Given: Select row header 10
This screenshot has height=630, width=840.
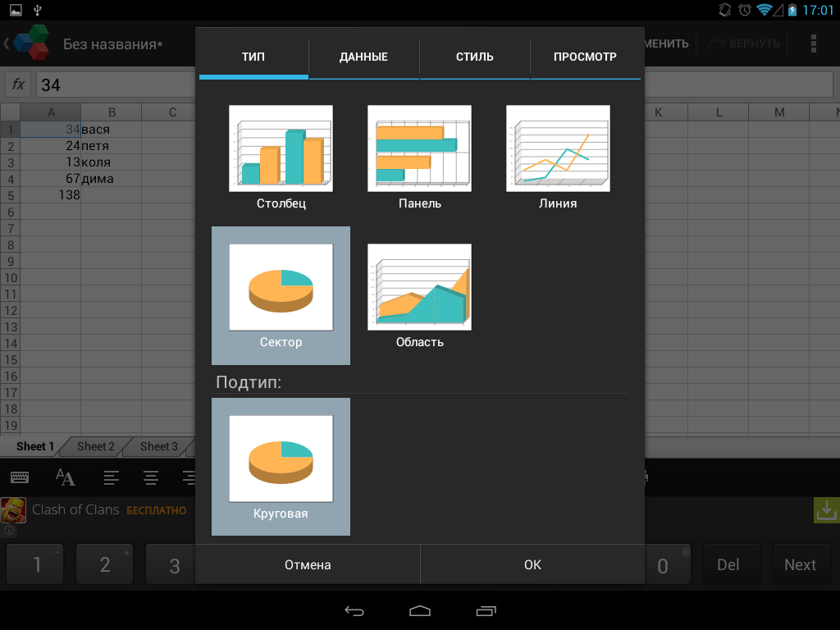Looking at the screenshot, I should [10, 277].
